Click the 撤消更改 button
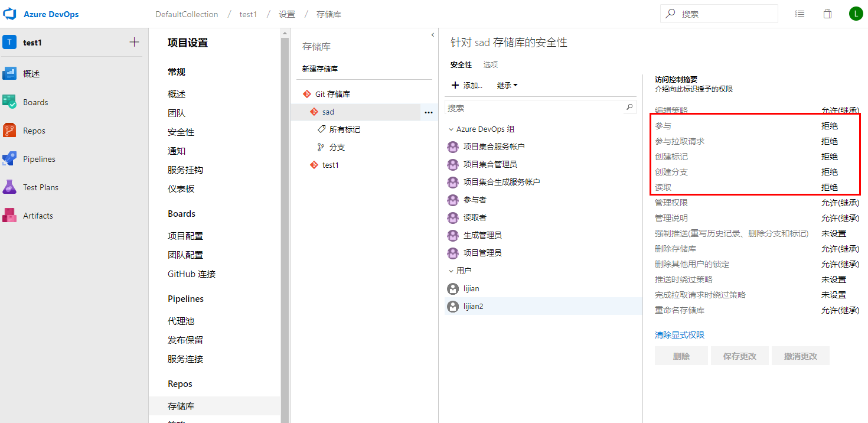 click(801, 356)
